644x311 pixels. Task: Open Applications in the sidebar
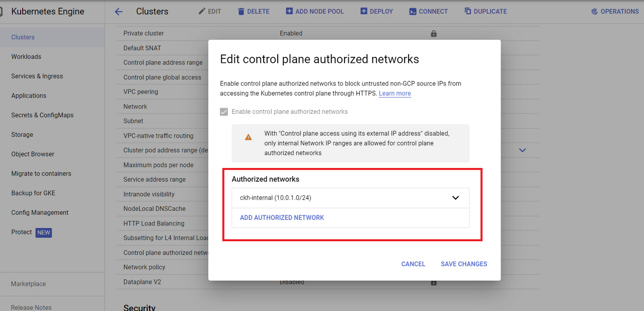coord(52,96)
